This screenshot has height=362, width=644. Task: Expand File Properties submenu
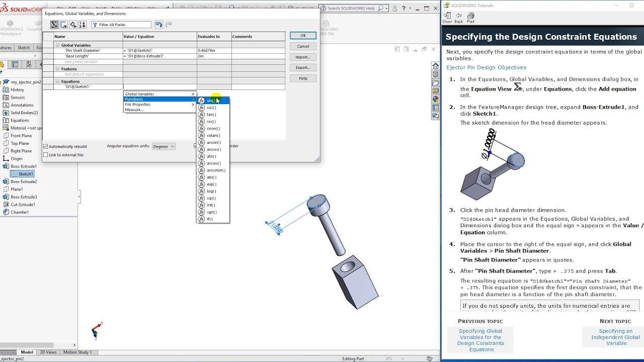tap(159, 105)
